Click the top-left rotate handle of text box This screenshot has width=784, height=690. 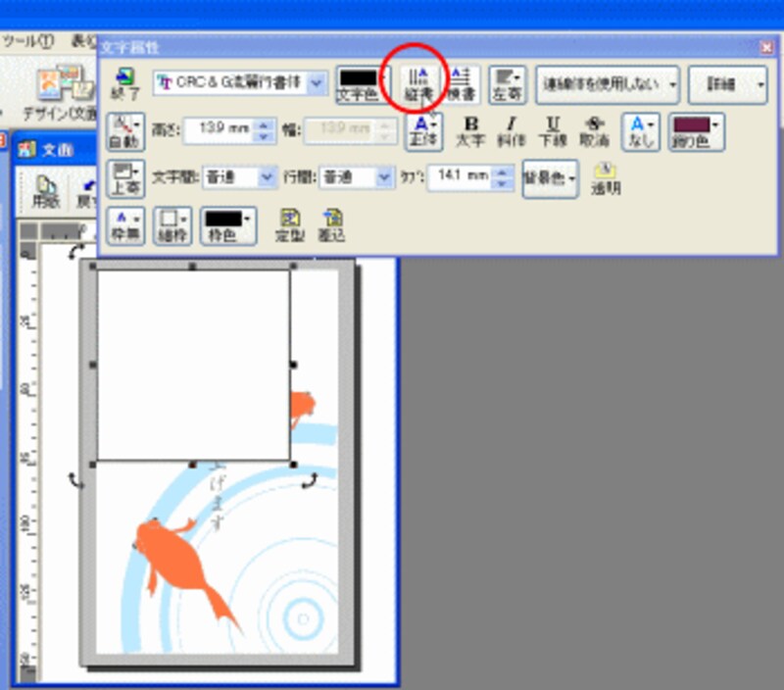pyautogui.click(x=75, y=252)
